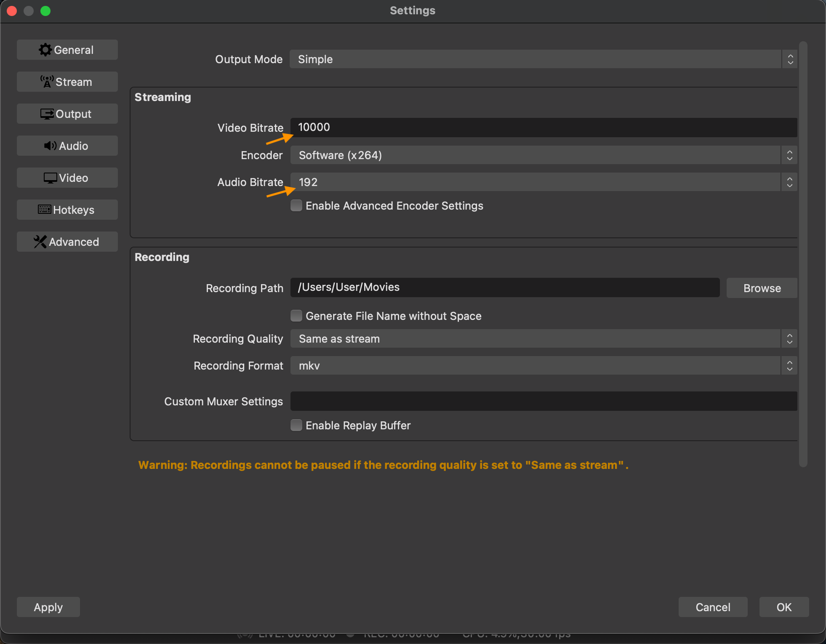Confirm settings with OK
Screen dimensions: 826x644
click(783, 607)
